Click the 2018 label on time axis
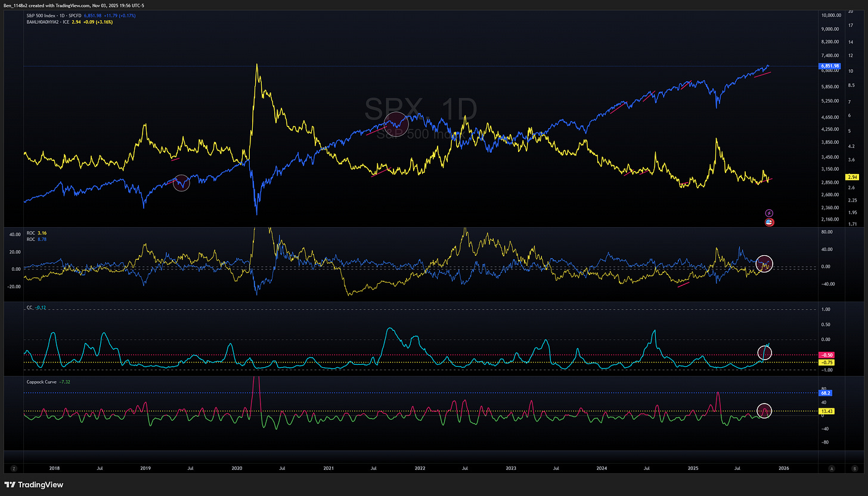This screenshot has width=868, height=496. click(x=54, y=469)
